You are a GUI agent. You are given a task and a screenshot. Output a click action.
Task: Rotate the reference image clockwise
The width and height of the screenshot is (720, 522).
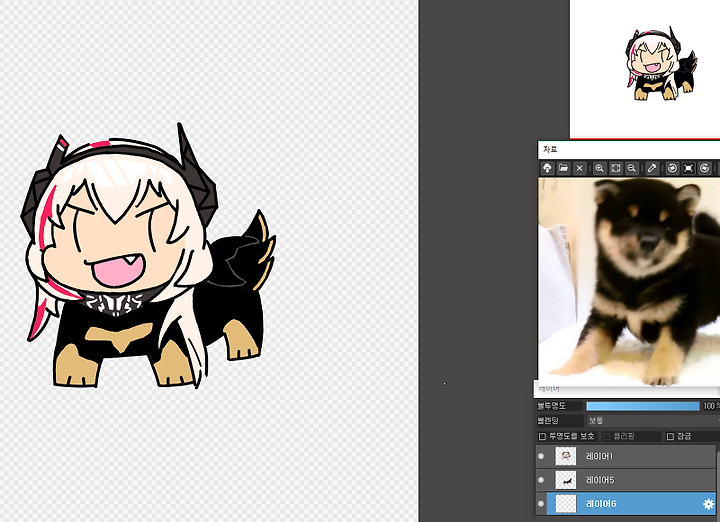pos(704,168)
